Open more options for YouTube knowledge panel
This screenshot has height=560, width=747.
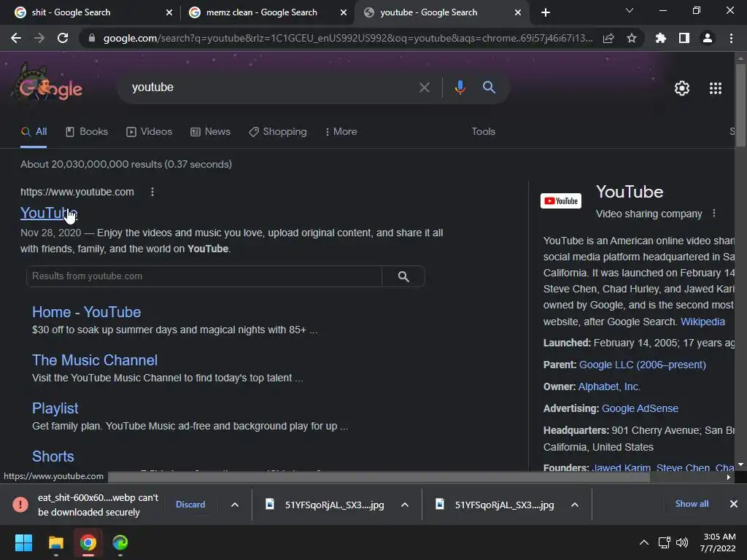[713, 214]
